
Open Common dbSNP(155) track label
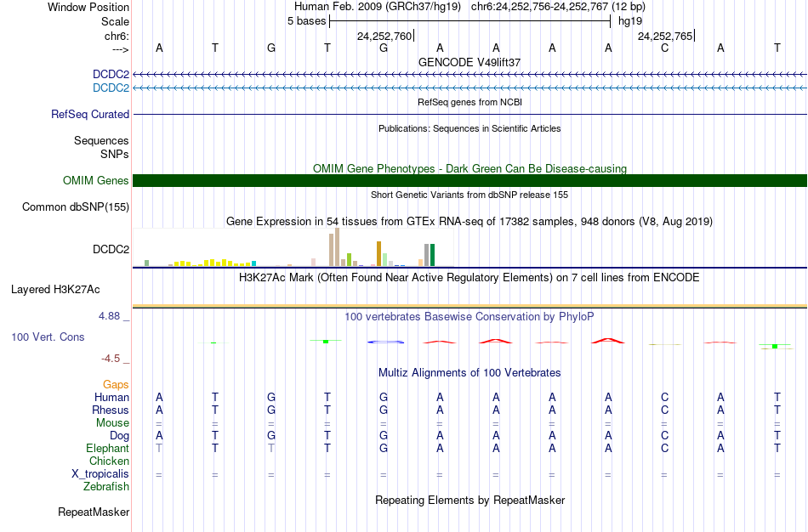coord(76,207)
